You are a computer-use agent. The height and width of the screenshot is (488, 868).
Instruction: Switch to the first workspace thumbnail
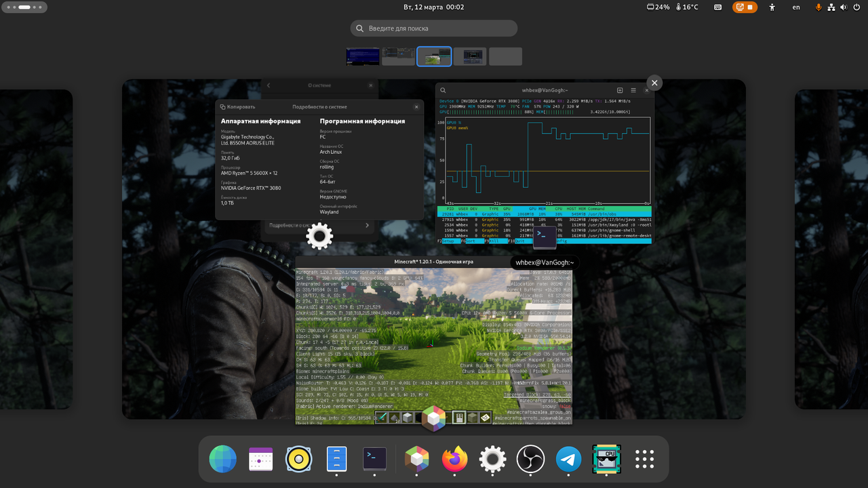(363, 56)
